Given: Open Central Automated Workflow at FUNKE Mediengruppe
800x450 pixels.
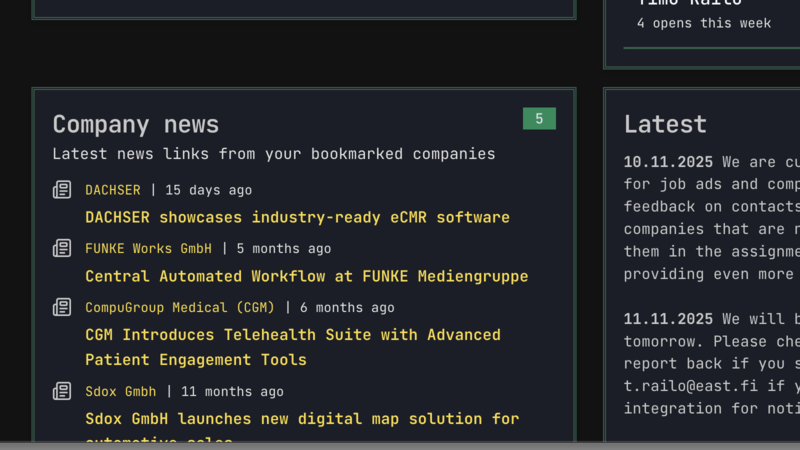Looking at the screenshot, I should [x=307, y=276].
